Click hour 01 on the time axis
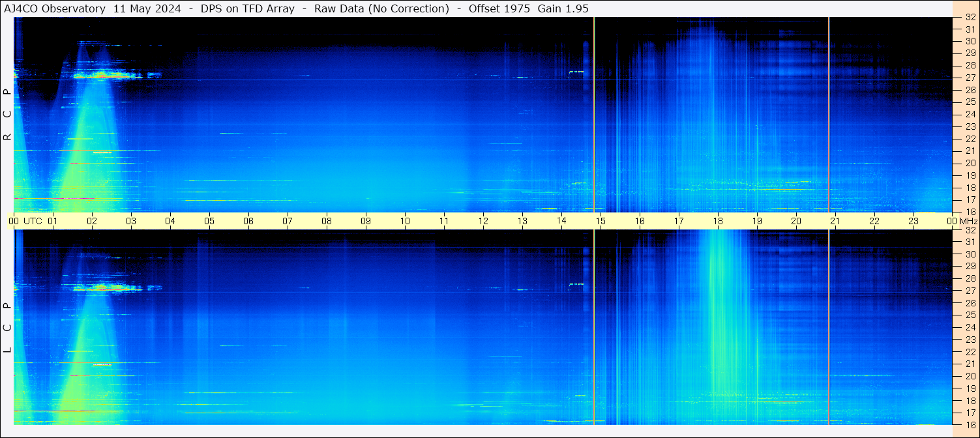Viewport: 980px width, 438px height. click(x=53, y=221)
